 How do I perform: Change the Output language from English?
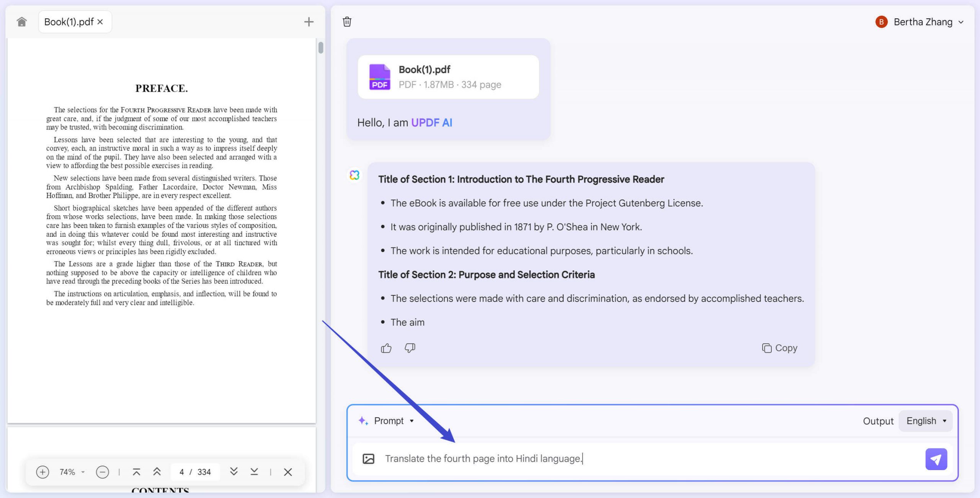(x=925, y=420)
